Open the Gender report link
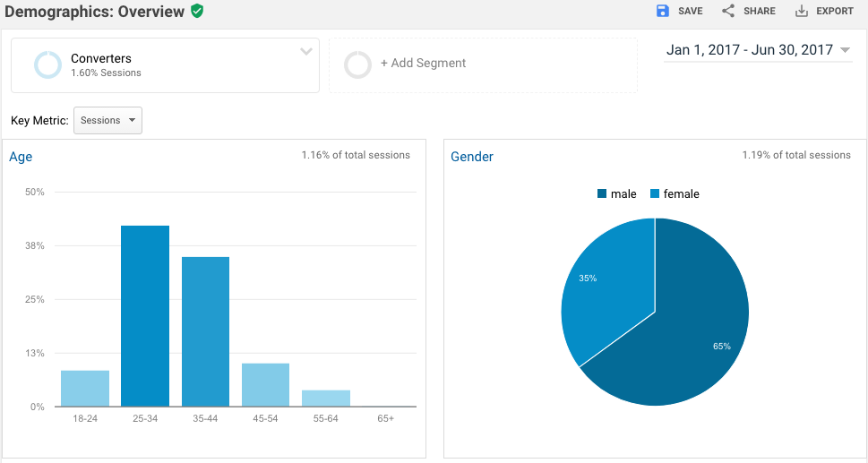 (472, 157)
